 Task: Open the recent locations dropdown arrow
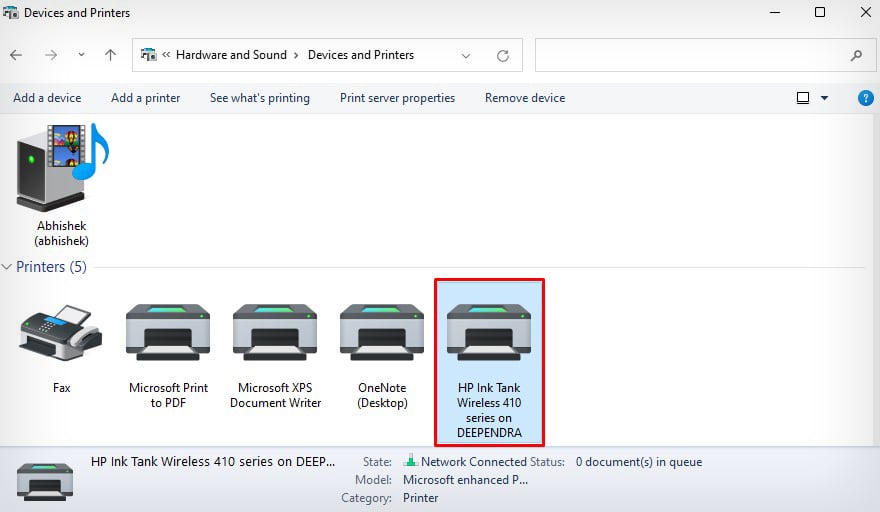[81, 55]
